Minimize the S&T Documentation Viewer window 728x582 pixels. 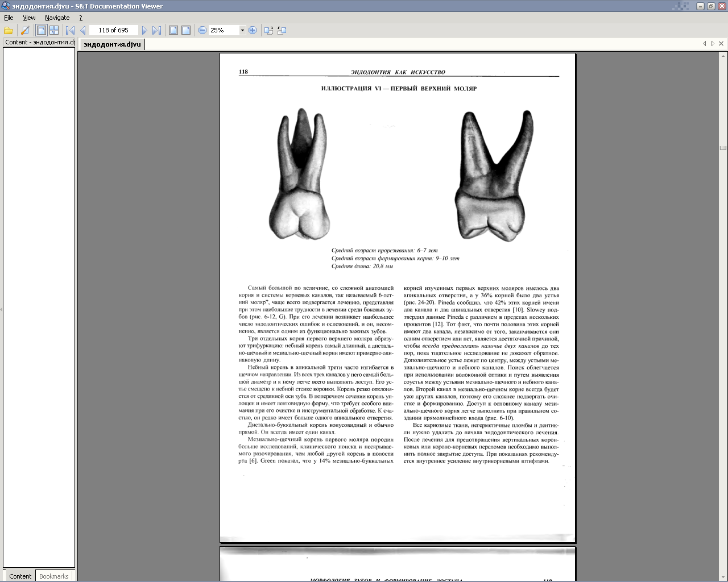pyautogui.click(x=701, y=6)
